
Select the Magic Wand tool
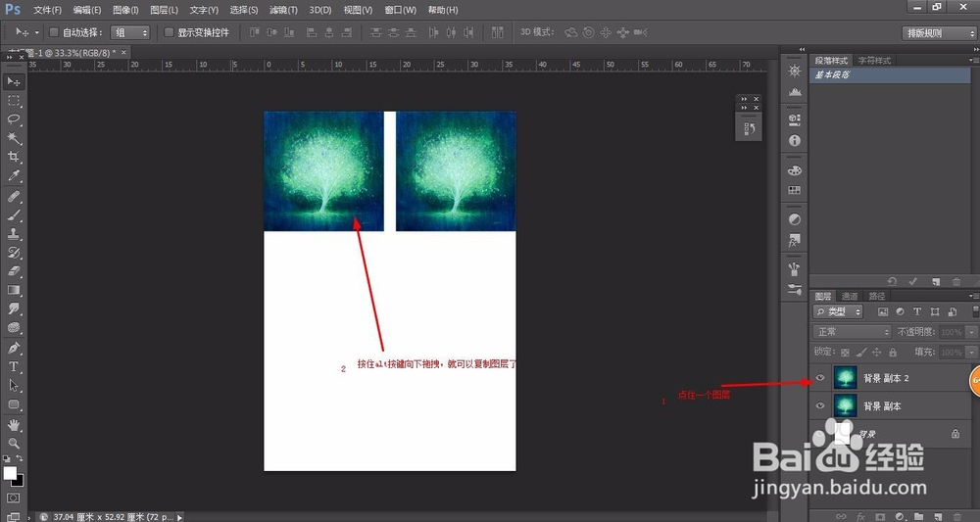[14, 138]
